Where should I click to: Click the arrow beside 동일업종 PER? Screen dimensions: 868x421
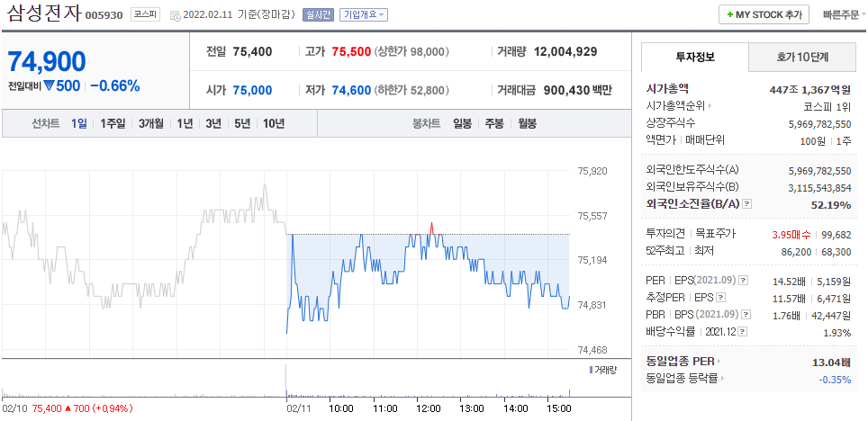[x=719, y=362]
